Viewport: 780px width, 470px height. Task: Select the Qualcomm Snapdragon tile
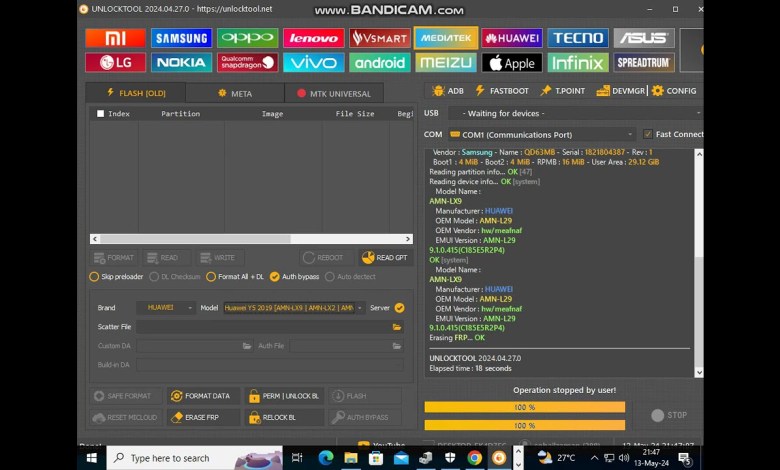pos(247,63)
